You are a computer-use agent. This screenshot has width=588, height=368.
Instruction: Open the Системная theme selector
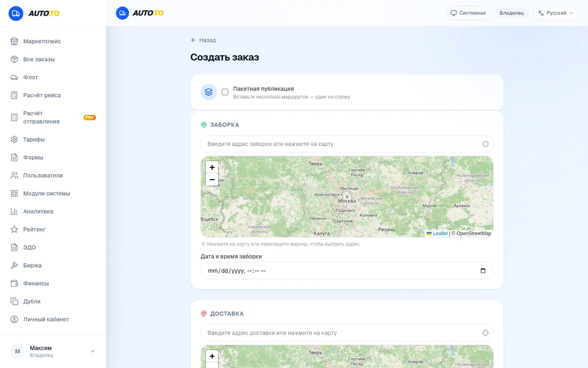[468, 13]
